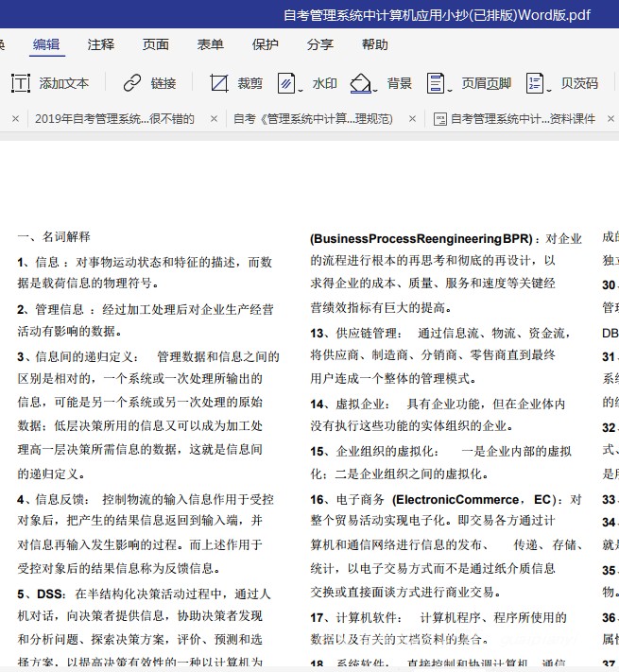Click the text 5、DSS

pyautogui.click(x=42, y=594)
